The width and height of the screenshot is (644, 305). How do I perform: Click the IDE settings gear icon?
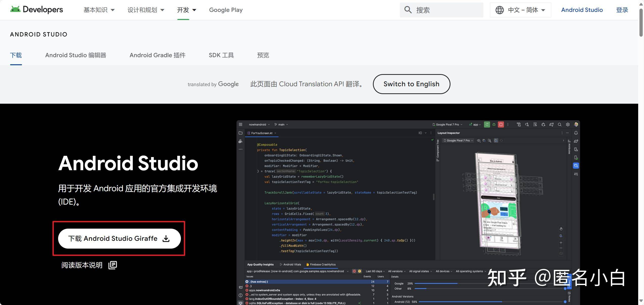pyautogui.click(x=568, y=124)
